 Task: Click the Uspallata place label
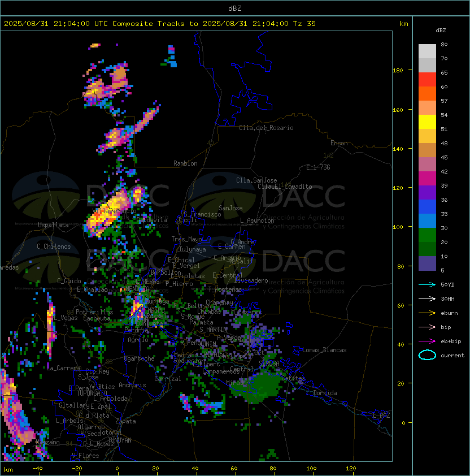[x=53, y=225]
